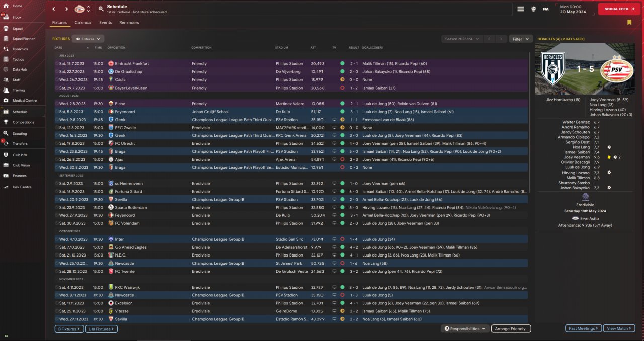Select the Eintracht Frankfurt fixture row marker

point(57,64)
